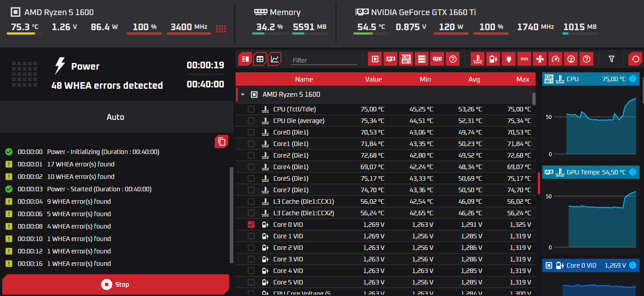Sort table by Avg column header
Screen dimensions: 644x296
click(x=474, y=79)
